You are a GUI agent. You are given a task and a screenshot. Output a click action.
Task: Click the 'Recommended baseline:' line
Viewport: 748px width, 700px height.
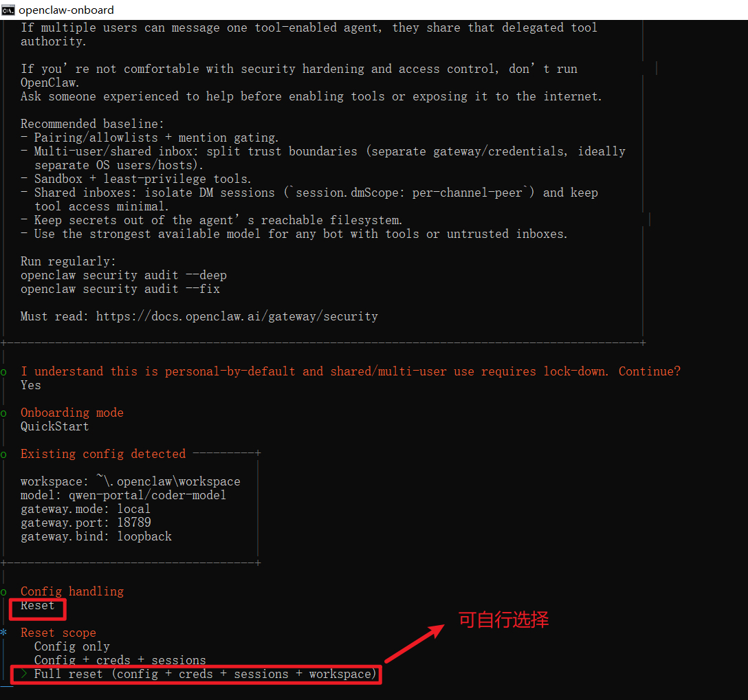92,124
